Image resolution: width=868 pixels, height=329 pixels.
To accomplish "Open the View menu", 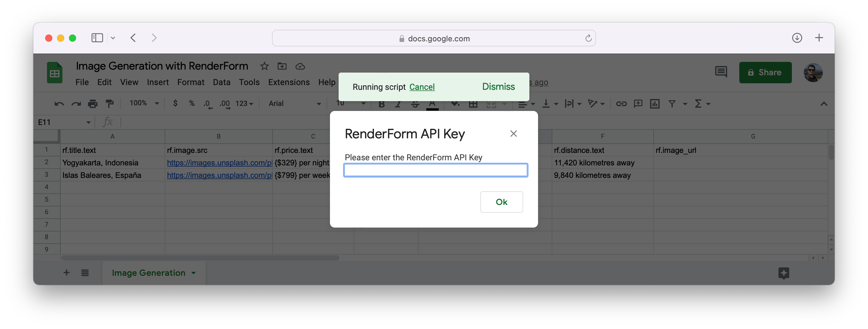I will pyautogui.click(x=129, y=82).
